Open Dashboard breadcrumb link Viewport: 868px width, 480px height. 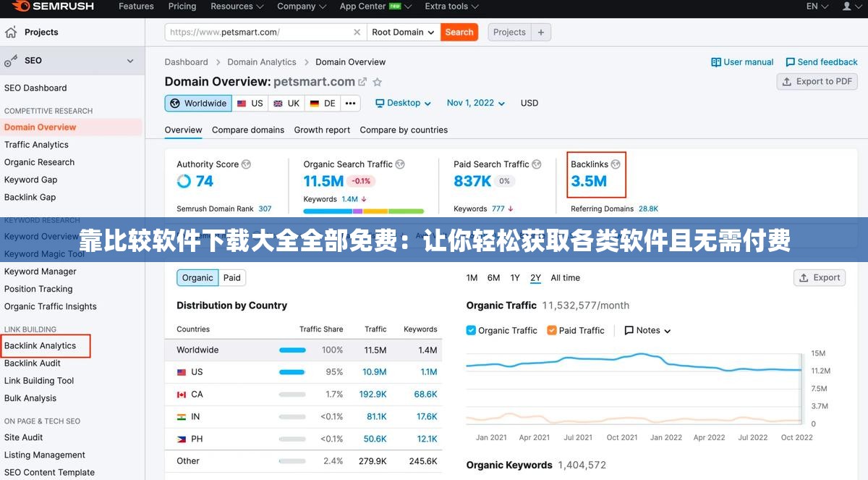point(186,62)
